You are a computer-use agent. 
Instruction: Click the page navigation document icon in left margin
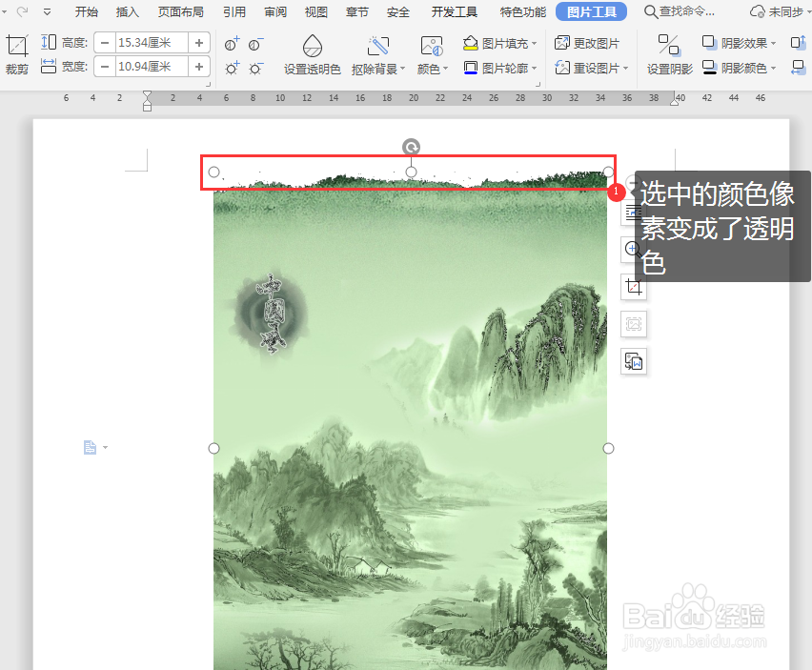91,447
